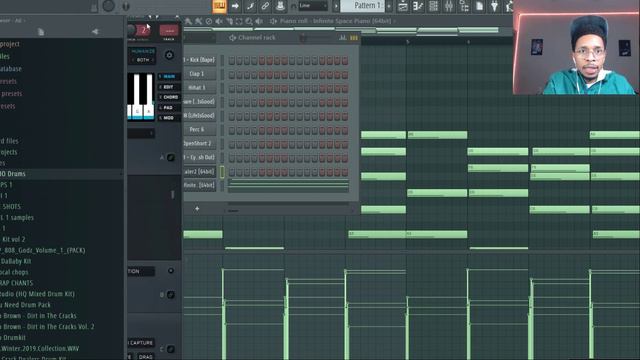
Task: Switch to the PAD tab in plugin
Action: (x=169, y=107)
